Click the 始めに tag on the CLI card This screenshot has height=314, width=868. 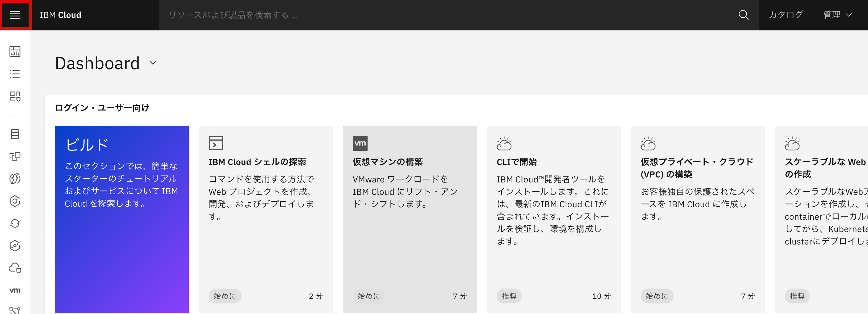point(509,296)
